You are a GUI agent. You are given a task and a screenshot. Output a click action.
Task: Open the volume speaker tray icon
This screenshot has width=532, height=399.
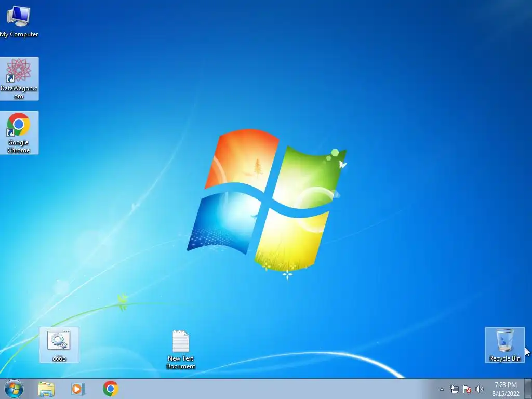(479, 389)
